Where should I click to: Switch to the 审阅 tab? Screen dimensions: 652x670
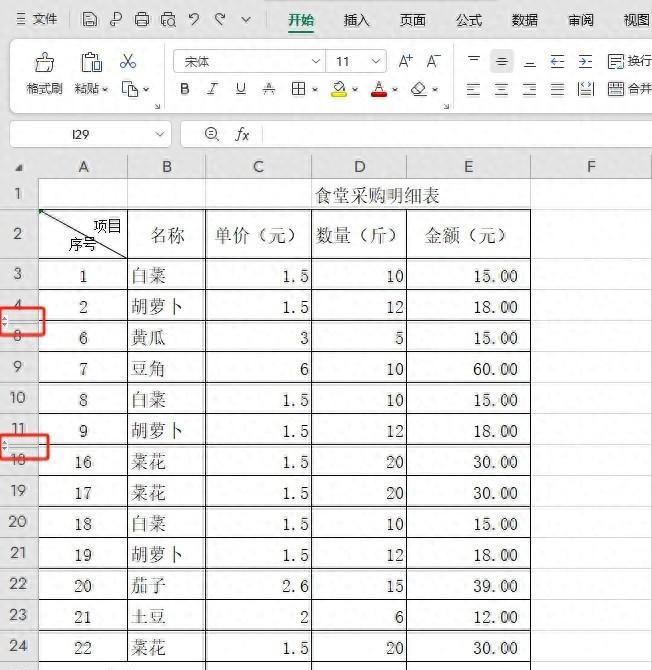pos(581,20)
